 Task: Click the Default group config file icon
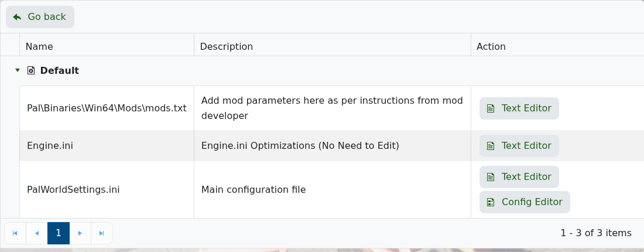point(31,70)
